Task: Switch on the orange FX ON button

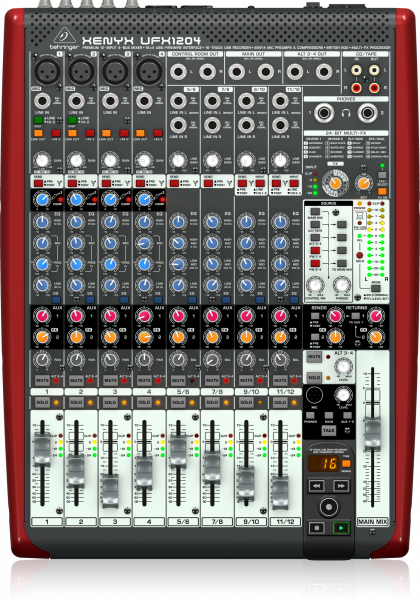Action: (x=382, y=191)
